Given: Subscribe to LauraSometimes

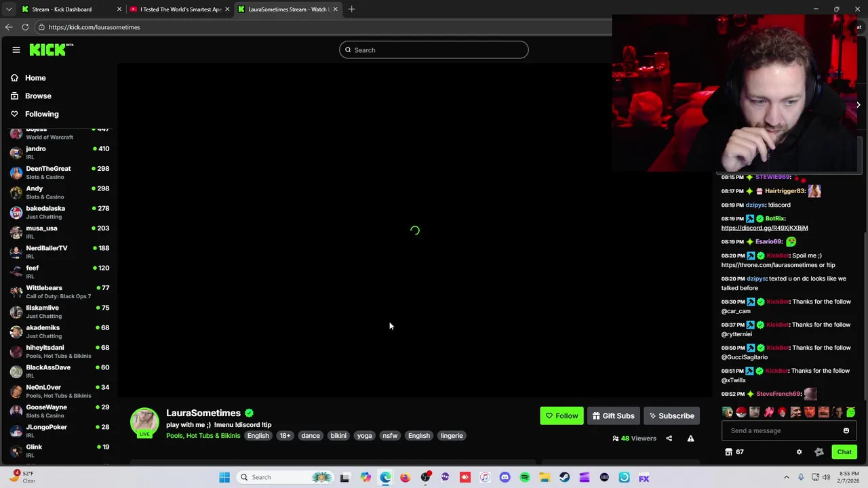Looking at the screenshot, I should (671, 416).
